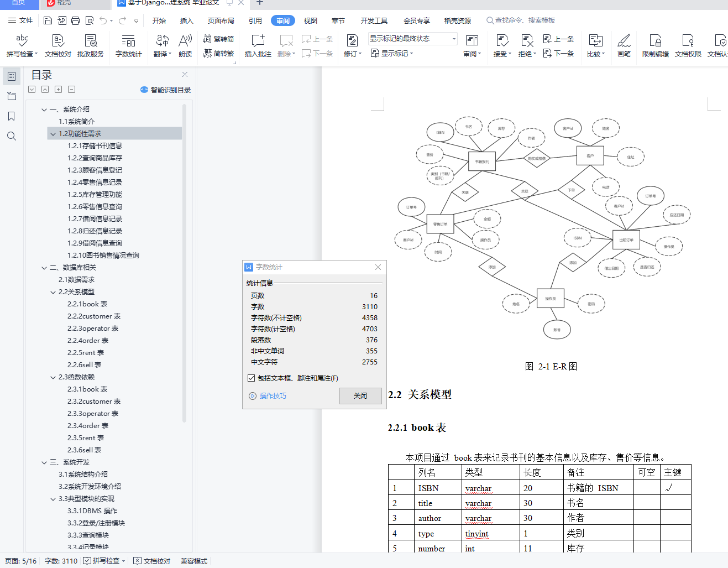Select 3.1系统结构介绍 in the outline
This screenshot has height=568, width=728.
[x=83, y=475]
